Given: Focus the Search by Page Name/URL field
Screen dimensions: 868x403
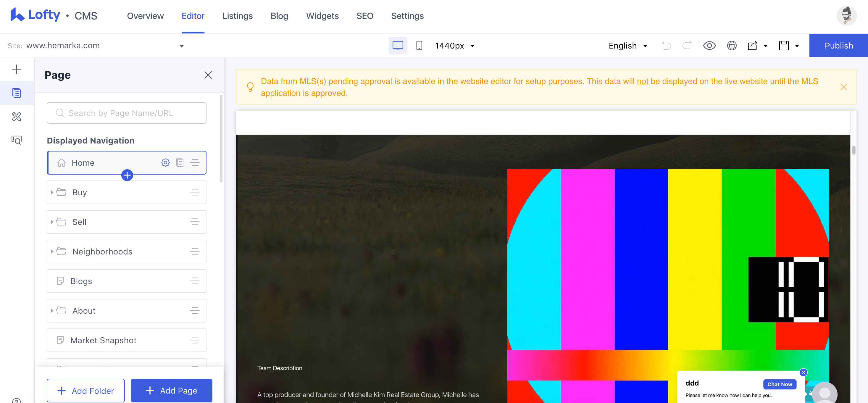Looking at the screenshot, I should [x=126, y=113].
